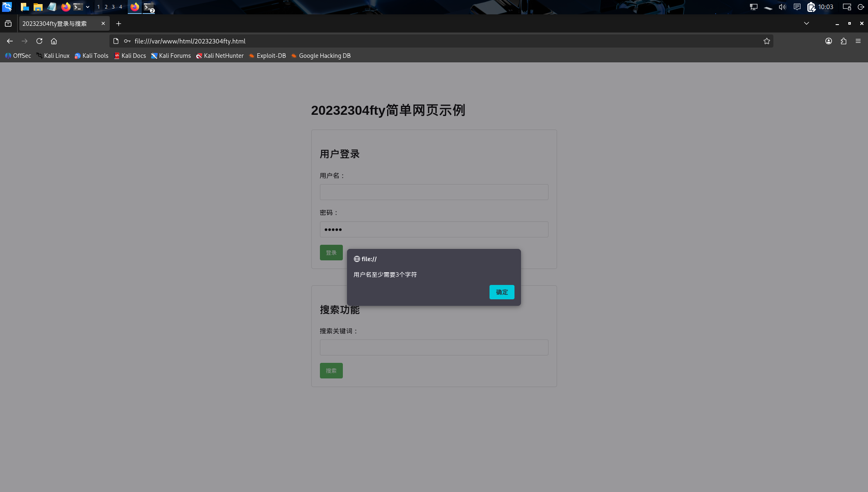This screenshot has width=868, height=492.
Task: Open a new browser tab
Action: coord(118,23)
